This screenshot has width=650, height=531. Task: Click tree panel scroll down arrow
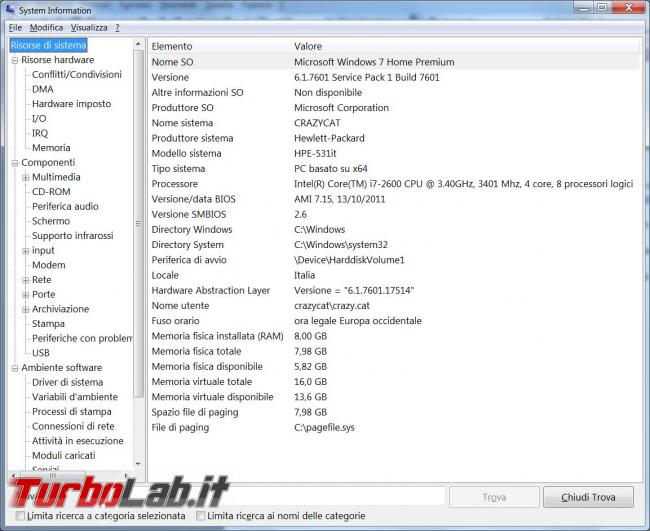(x=138, y=464)
